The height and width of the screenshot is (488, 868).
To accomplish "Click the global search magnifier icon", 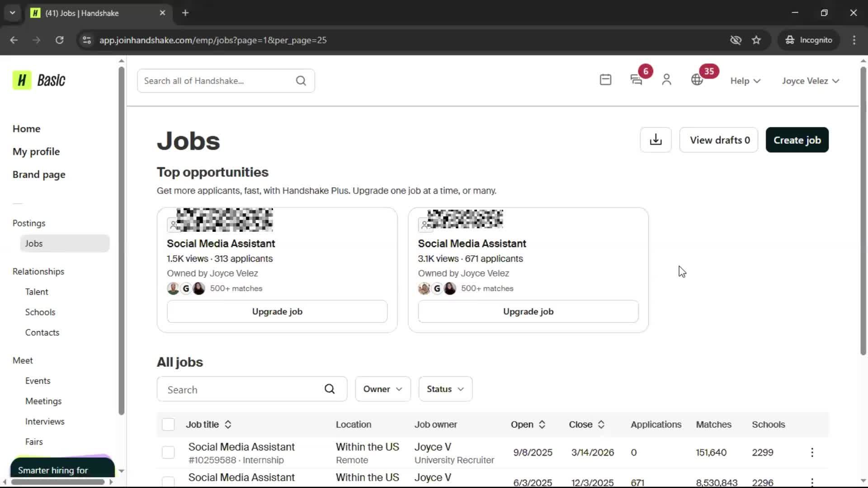I will [301, 81].
